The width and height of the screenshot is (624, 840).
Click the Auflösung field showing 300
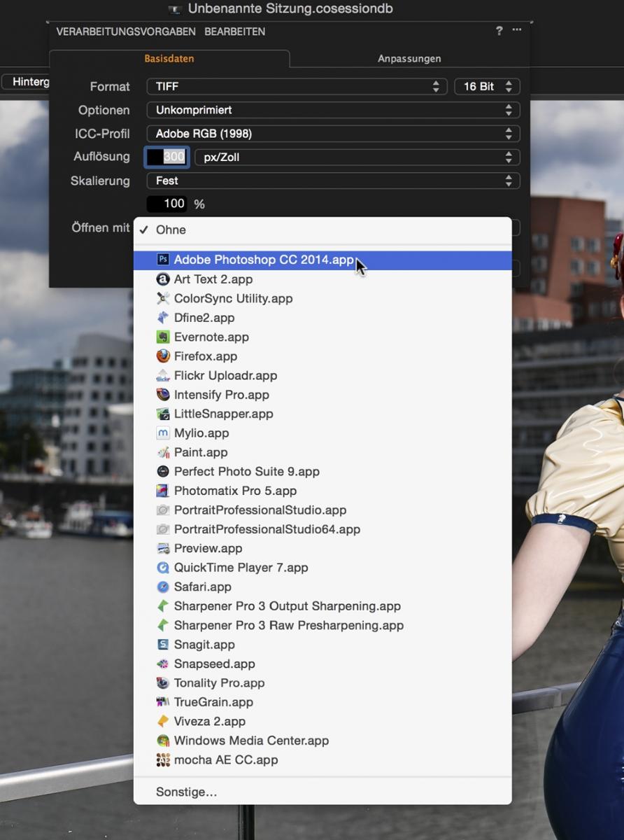[166, 157]
